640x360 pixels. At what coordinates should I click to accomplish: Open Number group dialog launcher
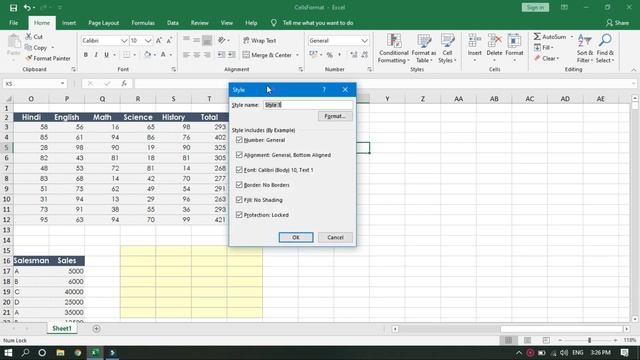click(x=369, y=70)
